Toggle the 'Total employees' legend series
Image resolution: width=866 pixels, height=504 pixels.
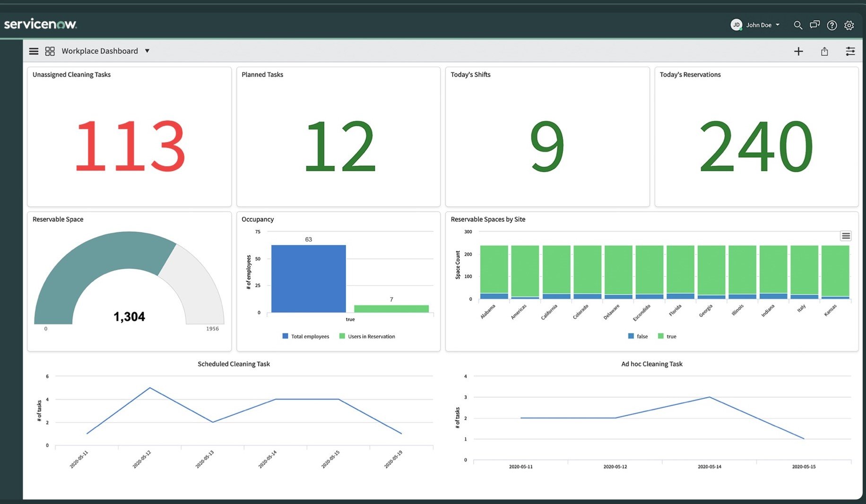tap(305, 336)
